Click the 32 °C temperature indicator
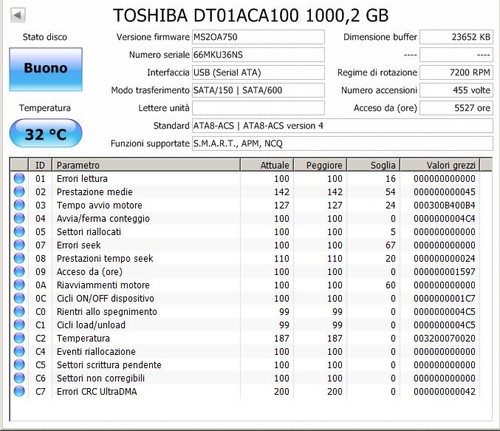Image resolution: width=500 pixels, height=431 pixels. pos(46,134)
